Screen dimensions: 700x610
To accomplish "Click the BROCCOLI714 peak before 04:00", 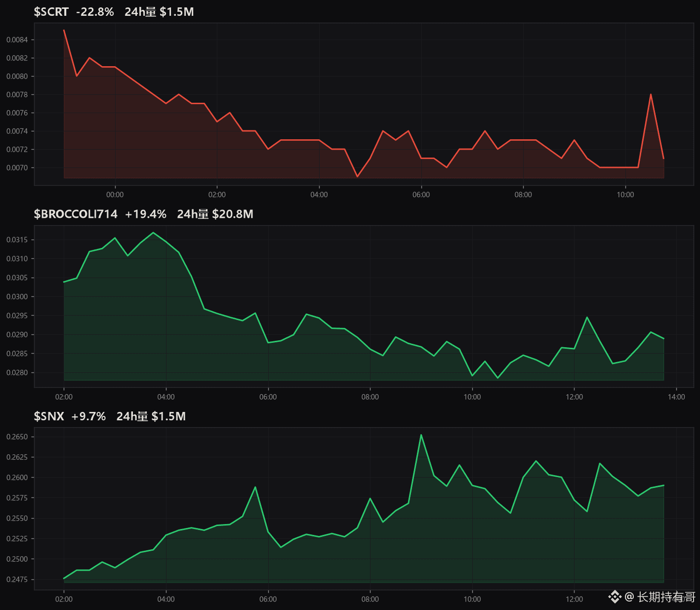I will (x=153, y=233).
